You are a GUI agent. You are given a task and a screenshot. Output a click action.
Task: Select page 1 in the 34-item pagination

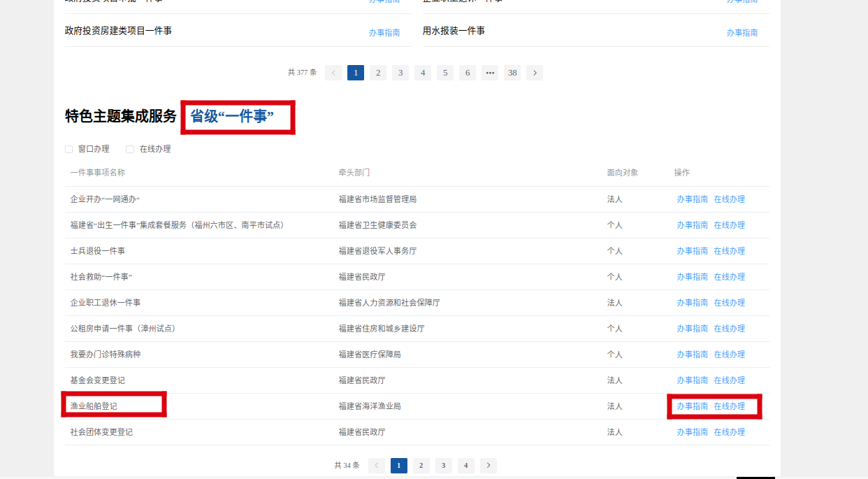[x=399, y=466]
